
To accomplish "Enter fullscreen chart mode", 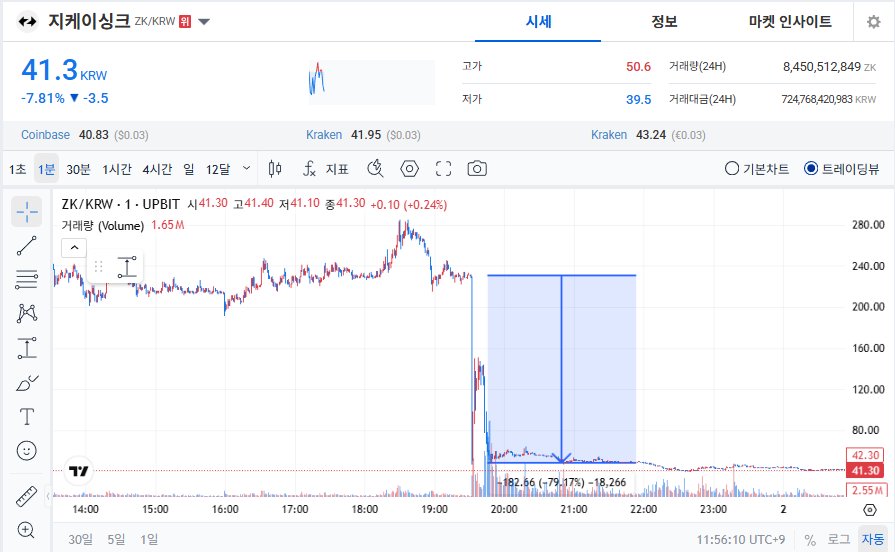I will click(444, 169).
